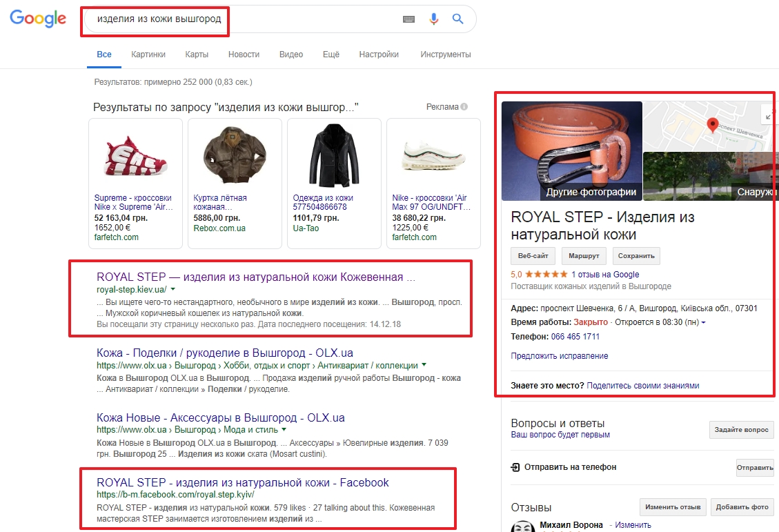Viewport: 779px width, 532px height.
Task: Click the magnifier search icon
Action: (458, 19)
